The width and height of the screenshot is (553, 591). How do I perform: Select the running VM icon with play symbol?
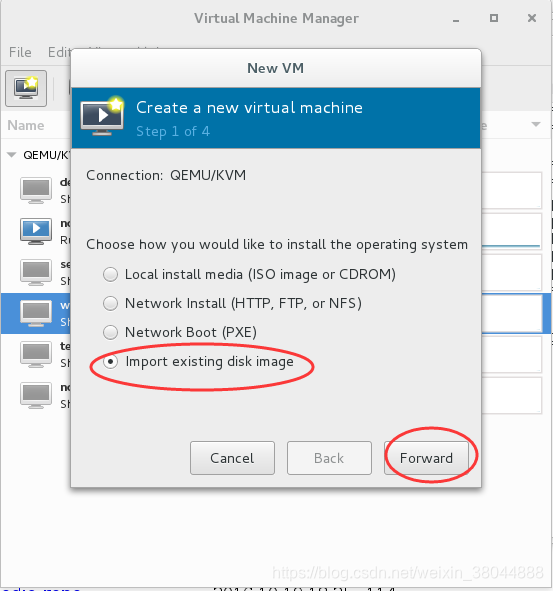[x=36, y=231]
